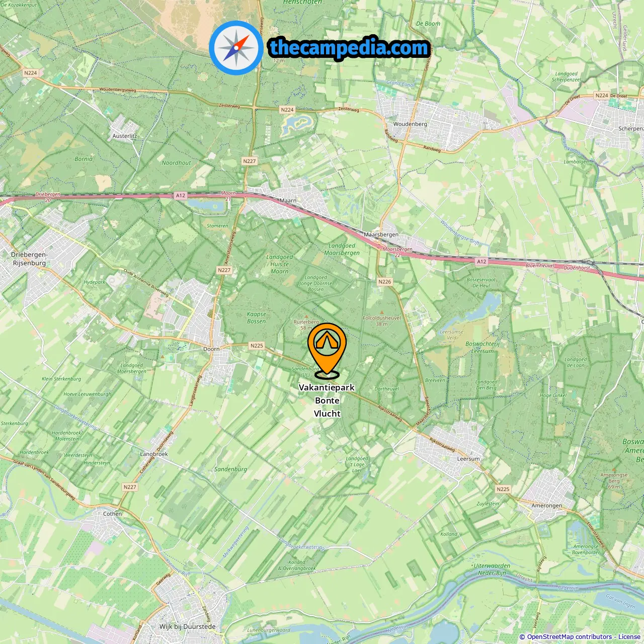
Task: Click the blue compass logo icon
Action: 236,48
